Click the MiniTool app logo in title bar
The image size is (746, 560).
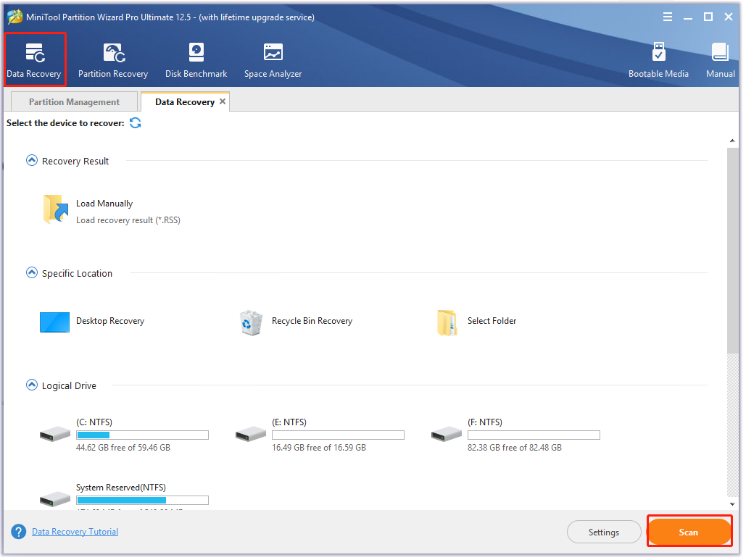(x=14, y=17)
